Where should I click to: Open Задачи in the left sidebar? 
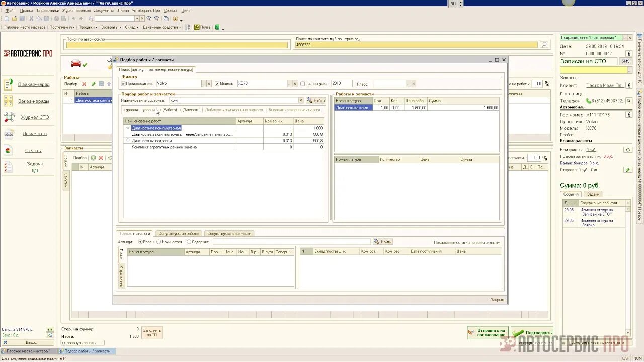[35, 164]
